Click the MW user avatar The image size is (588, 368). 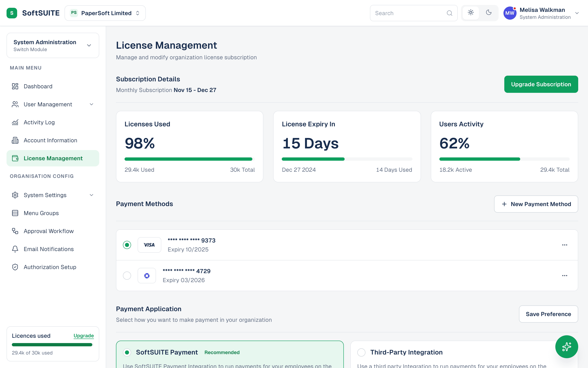(510, 13)
